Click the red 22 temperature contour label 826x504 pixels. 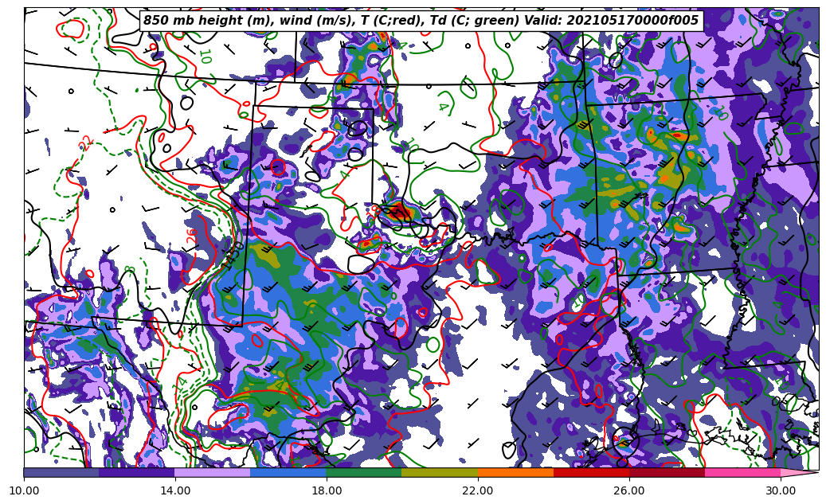pos(86,143)
